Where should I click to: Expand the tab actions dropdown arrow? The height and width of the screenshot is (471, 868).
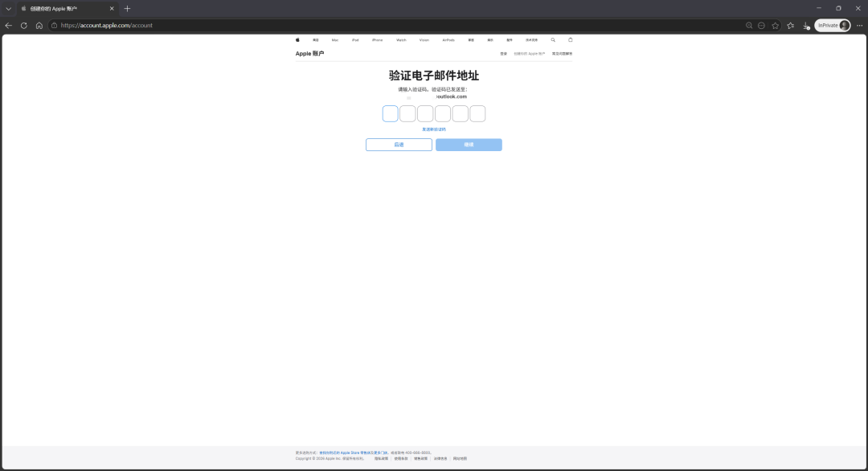[9, 8]
